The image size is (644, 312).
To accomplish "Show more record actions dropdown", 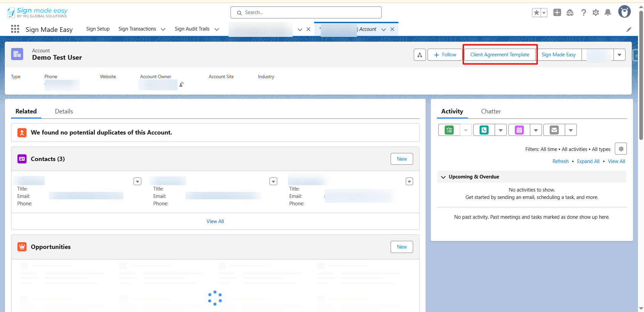I will [620, 55].
